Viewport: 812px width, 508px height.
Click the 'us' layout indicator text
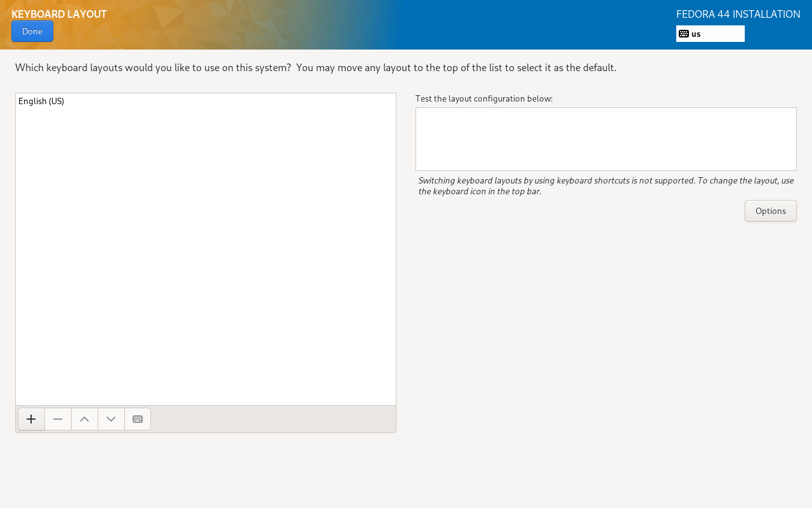[696, 34]
